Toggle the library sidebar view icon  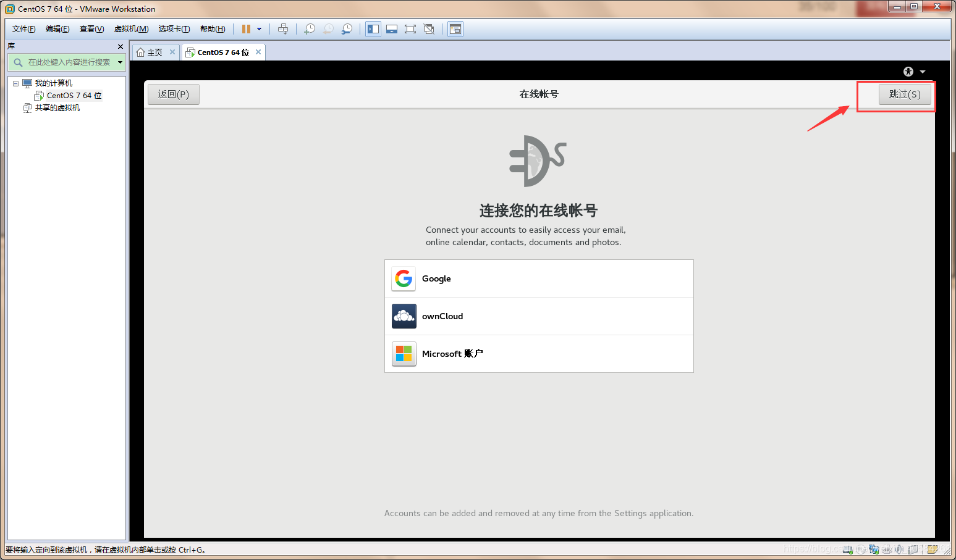coord(373,29)
